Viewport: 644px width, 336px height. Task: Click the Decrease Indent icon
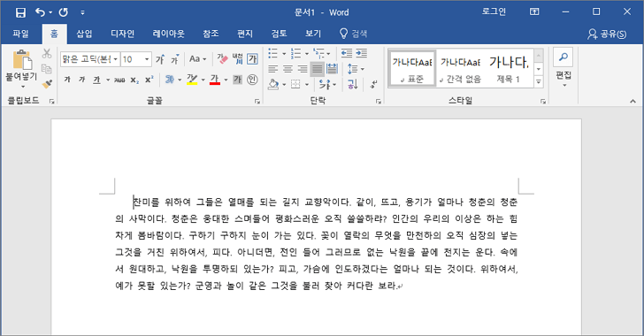click(x=347, y=53)
